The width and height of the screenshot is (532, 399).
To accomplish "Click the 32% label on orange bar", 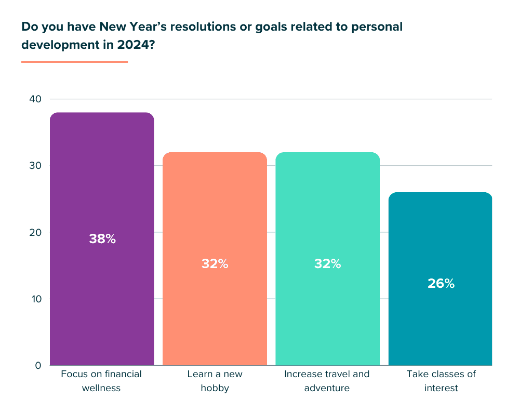I will click(x=215, y=263).
